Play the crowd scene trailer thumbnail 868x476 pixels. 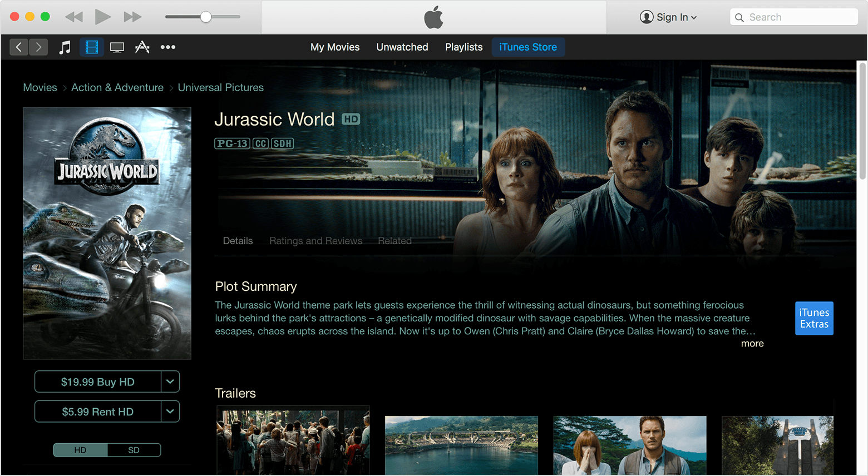tap(293, 442)
